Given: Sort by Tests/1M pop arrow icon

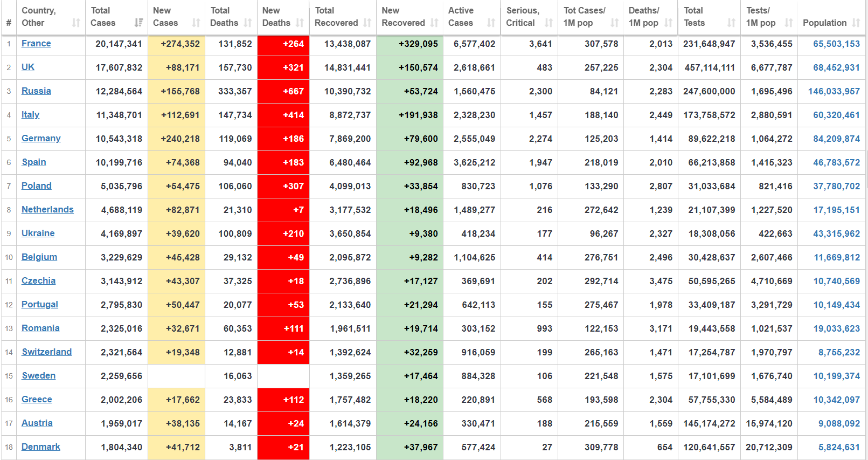Looking at the screenshot, I should (789, 23).
